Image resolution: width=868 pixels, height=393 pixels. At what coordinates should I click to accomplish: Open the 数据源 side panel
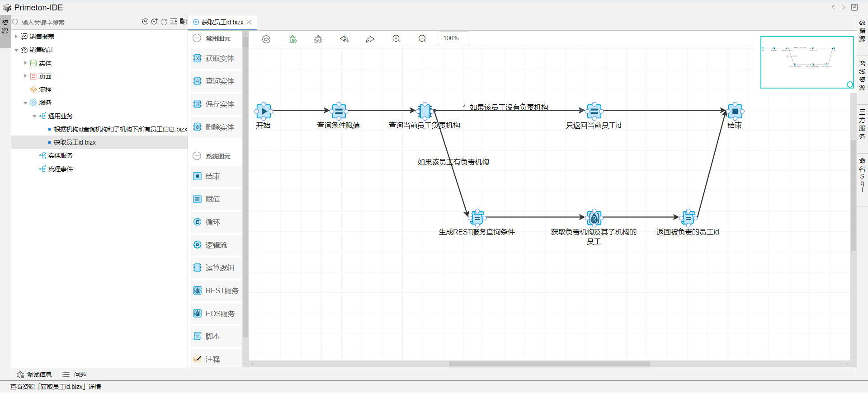862,30
